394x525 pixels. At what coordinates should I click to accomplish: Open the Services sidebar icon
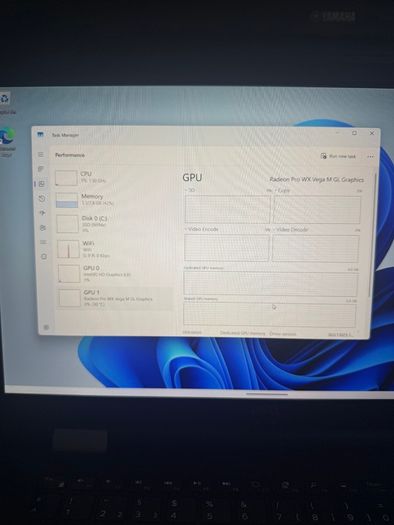point(44,256)
